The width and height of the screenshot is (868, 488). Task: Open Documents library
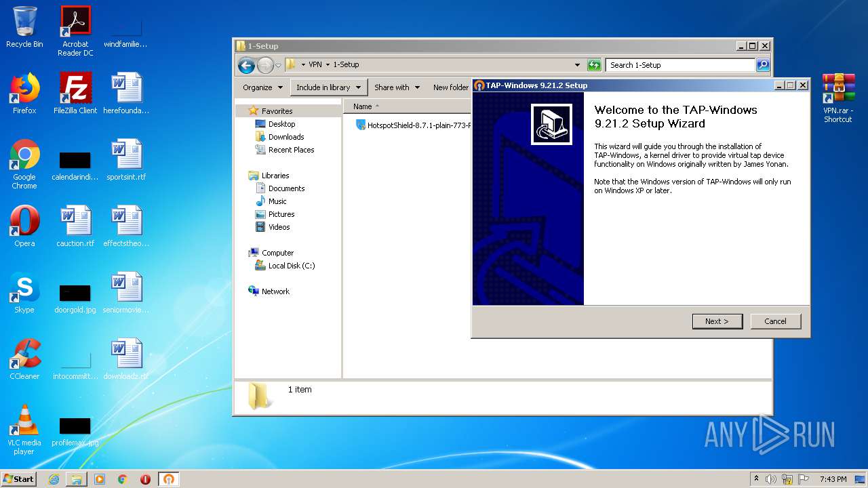click(x=286, y=188)
